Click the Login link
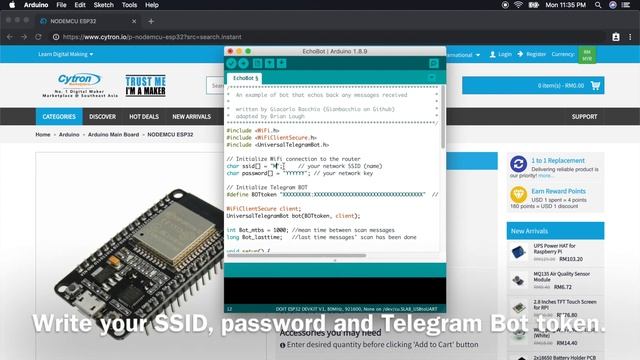The height and width of the screenshot is (360, 640). coord(500,54)
